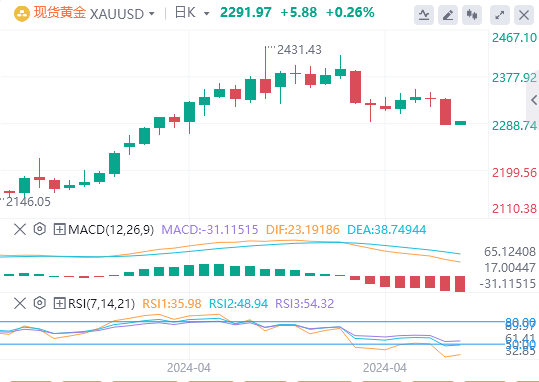Open MACD indicator settings hexagon icon
Screen dimensions: 539x382
click(40, 229)
